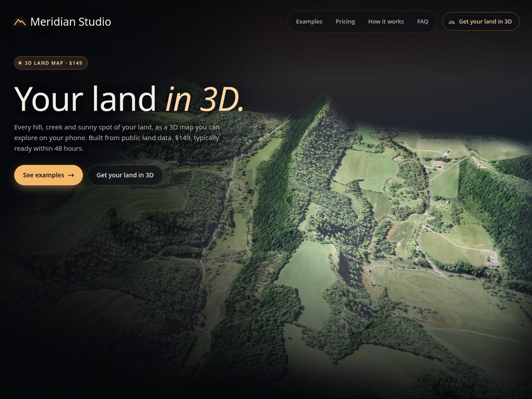This screenshot has width=532, height=399.
Task: Click the Your land in 3D. headline
Action: [129, 98]
